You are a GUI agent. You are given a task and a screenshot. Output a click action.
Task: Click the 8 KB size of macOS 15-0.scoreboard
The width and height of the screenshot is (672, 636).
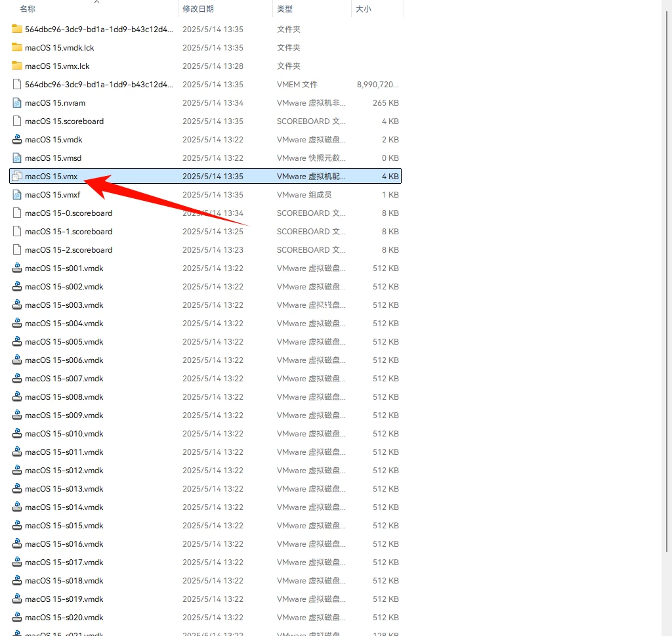(390, 213)
